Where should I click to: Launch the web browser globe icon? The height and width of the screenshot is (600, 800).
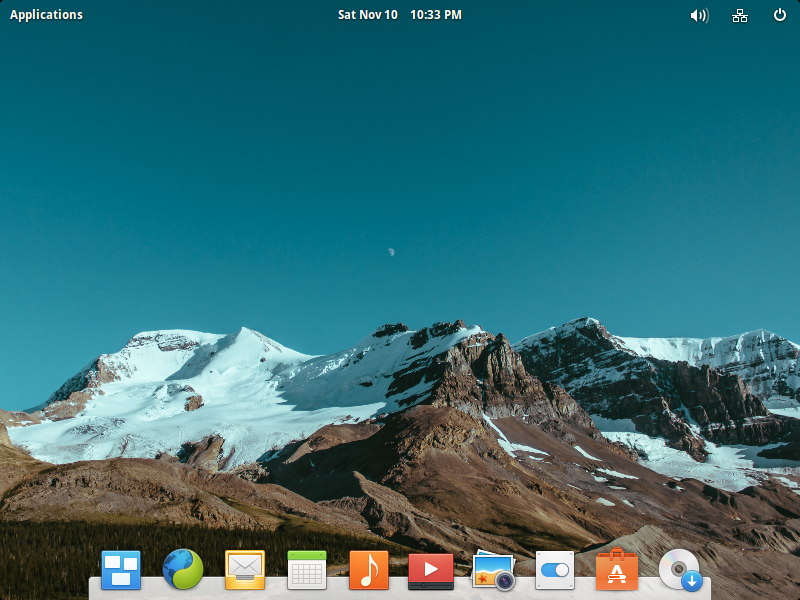click(183, 569)
